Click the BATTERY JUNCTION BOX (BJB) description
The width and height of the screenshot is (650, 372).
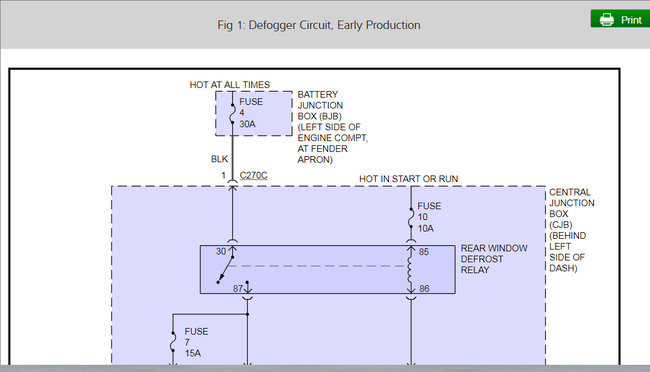coord(332,127)
